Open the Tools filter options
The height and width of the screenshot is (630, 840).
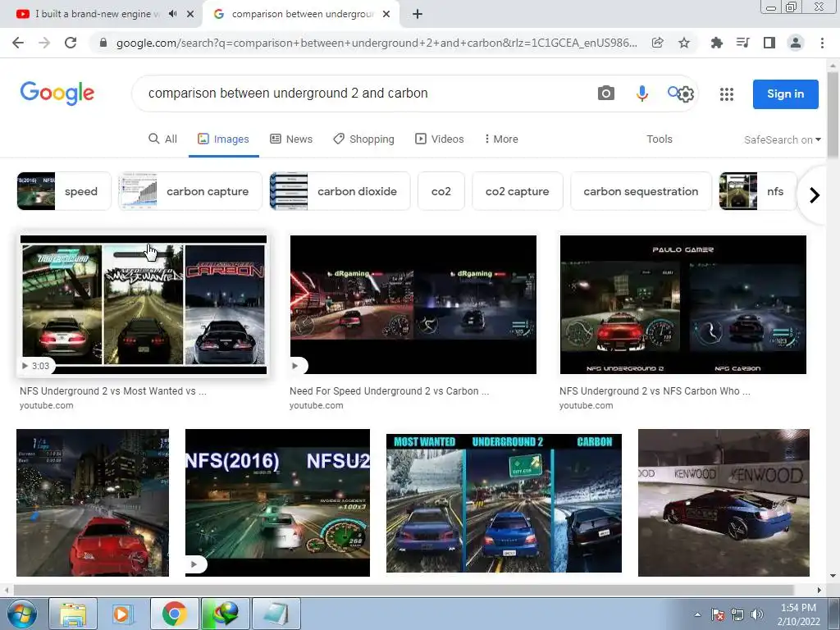(x=659, y=139)
